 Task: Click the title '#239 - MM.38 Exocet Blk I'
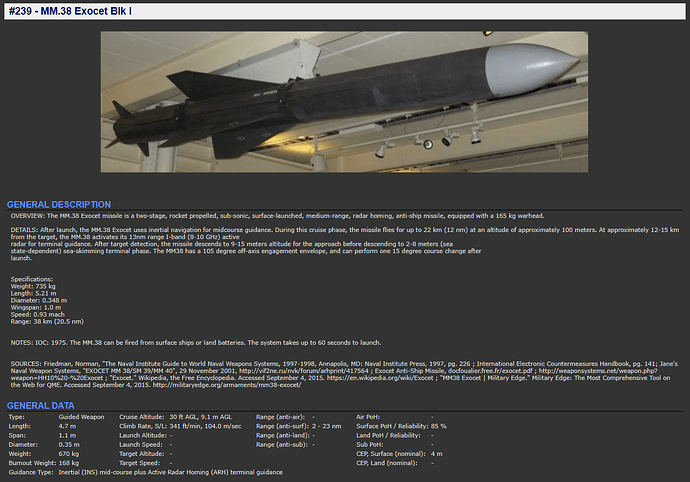70,11
